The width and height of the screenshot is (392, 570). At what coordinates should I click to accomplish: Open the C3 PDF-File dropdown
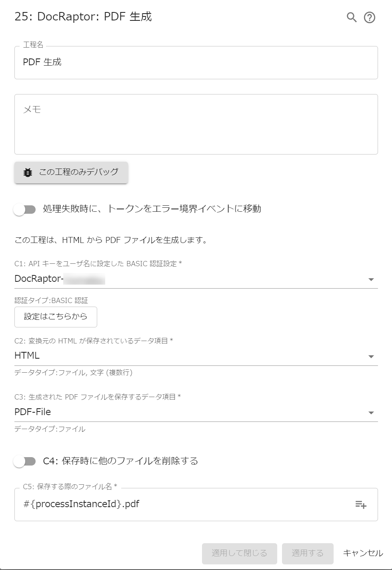click(372, 411)
